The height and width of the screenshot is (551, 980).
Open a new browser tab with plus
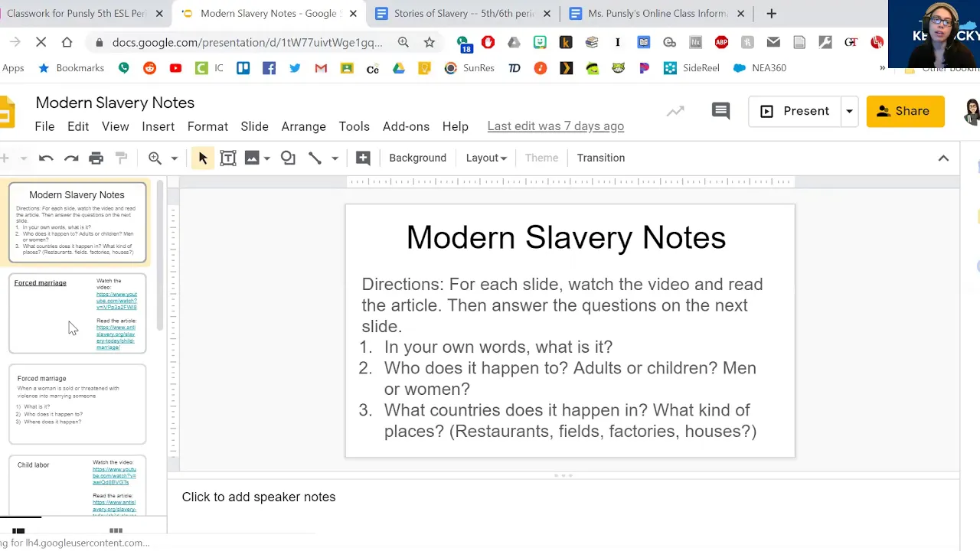771,13
